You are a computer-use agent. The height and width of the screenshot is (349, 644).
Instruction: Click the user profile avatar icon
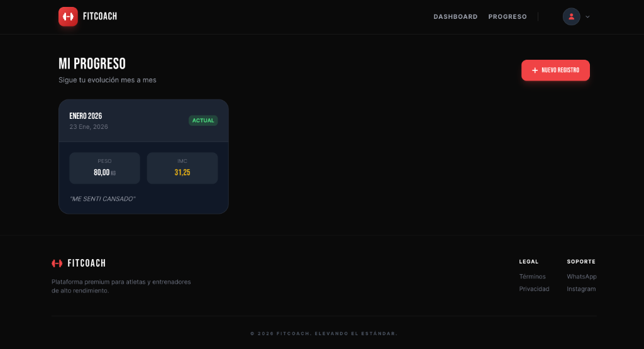pos(571,16)
